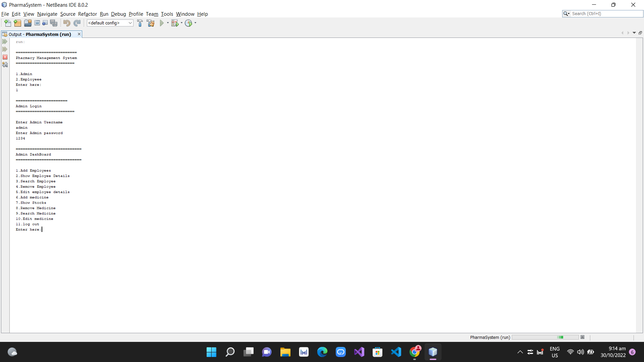Click the Open Project icon
Image resolution: width=644 pixels, height=362 pixels.
point(28,23)
